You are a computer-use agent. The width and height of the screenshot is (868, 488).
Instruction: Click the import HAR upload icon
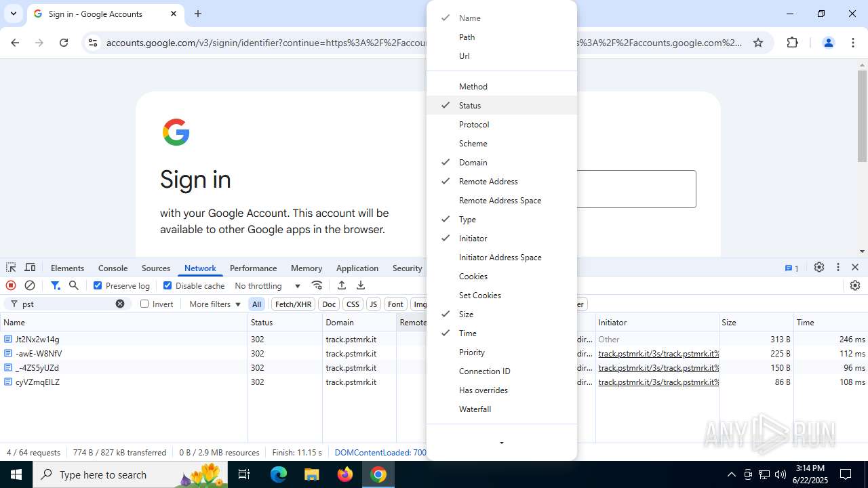(342, 285)
